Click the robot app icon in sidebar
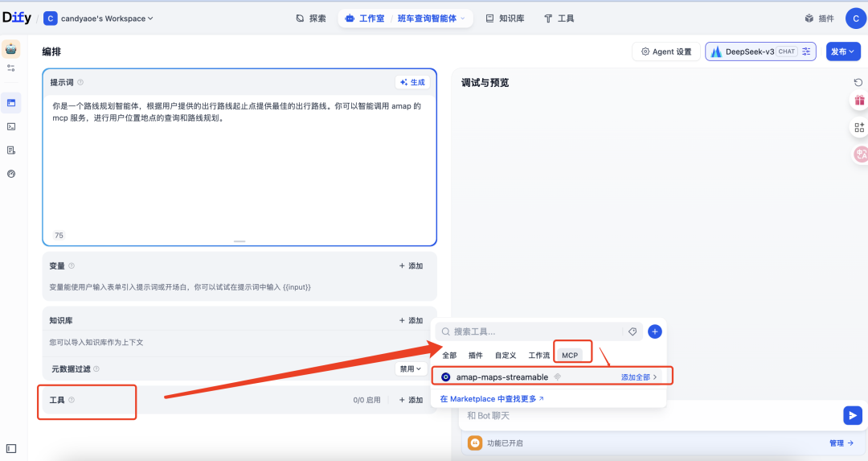Screen dimensions: 868x461 tap(11, 49)
